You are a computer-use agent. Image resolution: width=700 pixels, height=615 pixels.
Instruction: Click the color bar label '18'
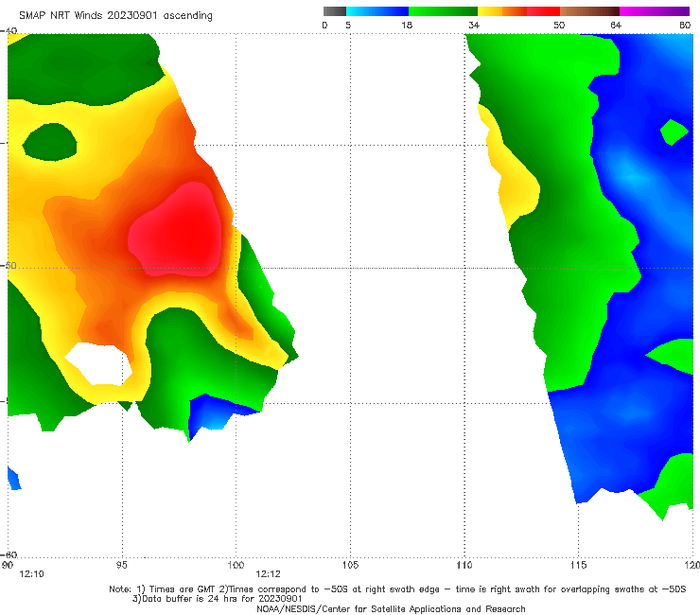tap(407, 25)
